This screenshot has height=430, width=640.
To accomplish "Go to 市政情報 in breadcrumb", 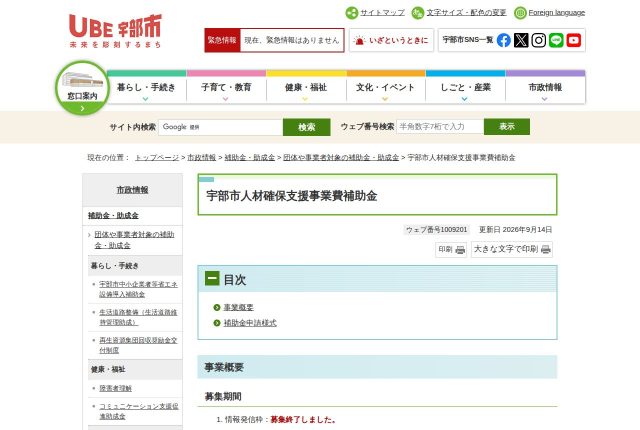I will 202,157.
